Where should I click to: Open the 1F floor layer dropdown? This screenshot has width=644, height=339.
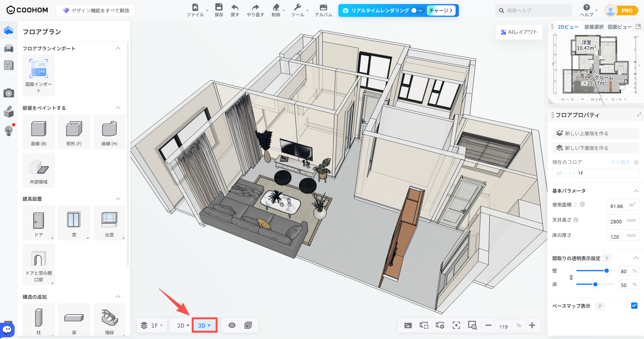[152, 325]
